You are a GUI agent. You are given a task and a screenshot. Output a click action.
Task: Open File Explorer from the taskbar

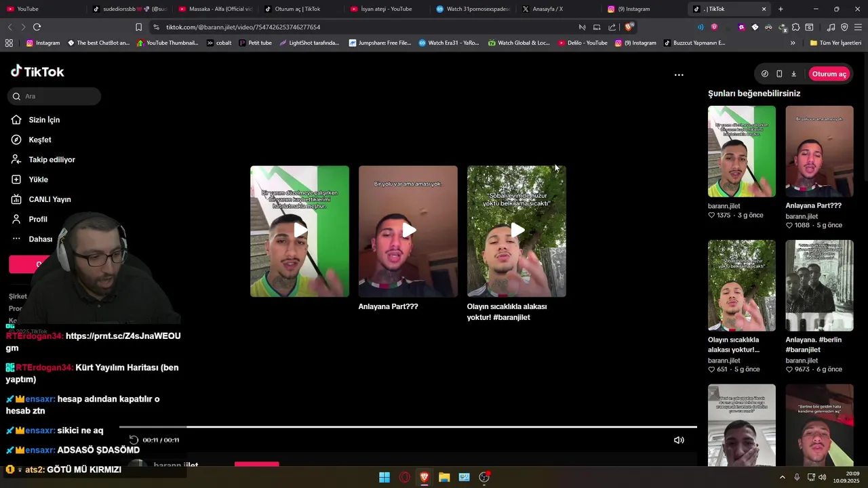coord(444,477)
